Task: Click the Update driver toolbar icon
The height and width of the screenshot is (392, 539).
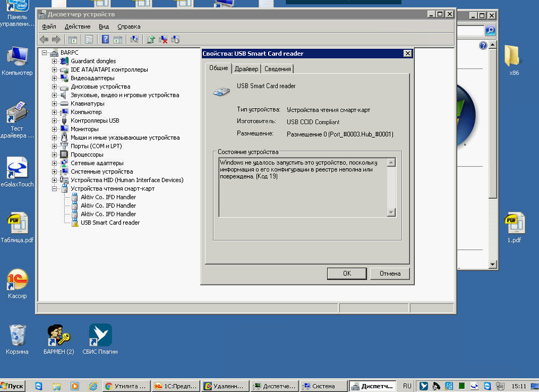Action: click(151, 39)
